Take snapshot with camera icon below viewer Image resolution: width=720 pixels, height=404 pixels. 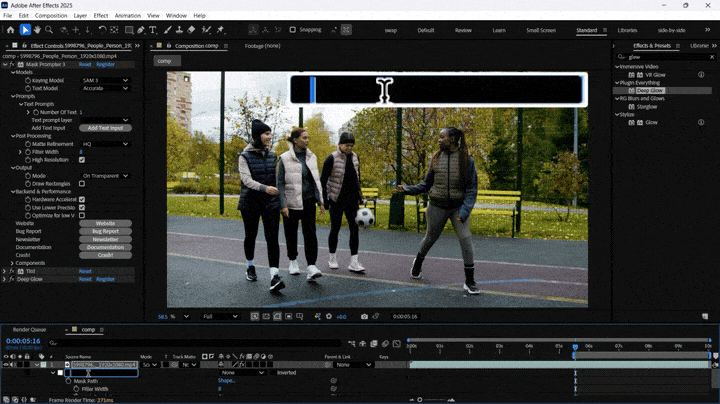[364, 316]
